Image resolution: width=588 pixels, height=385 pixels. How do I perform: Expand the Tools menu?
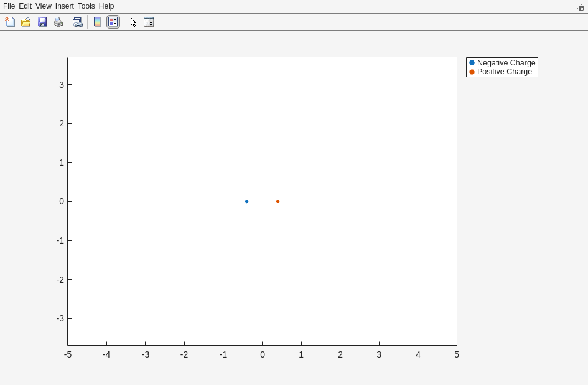86,6
